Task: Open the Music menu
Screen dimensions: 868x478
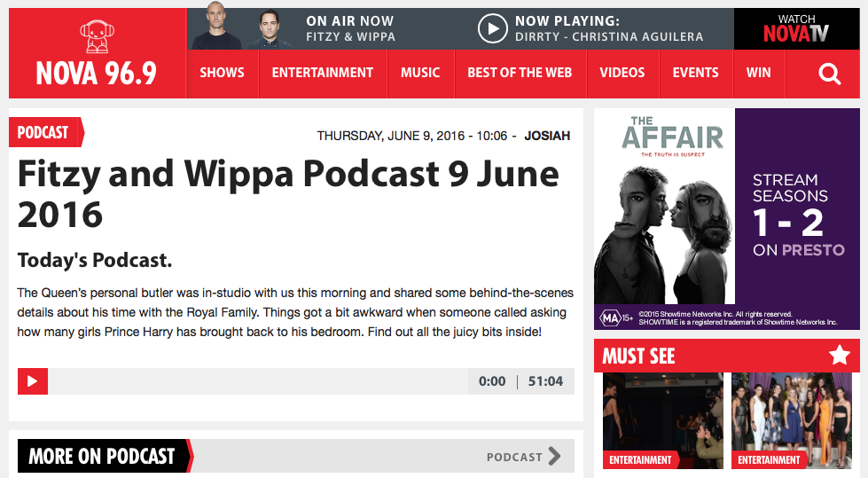Action: (x=420, y=73)
